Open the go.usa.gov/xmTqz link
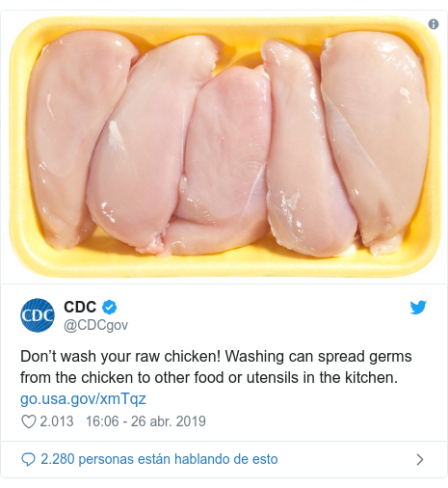 coord(83,399)
